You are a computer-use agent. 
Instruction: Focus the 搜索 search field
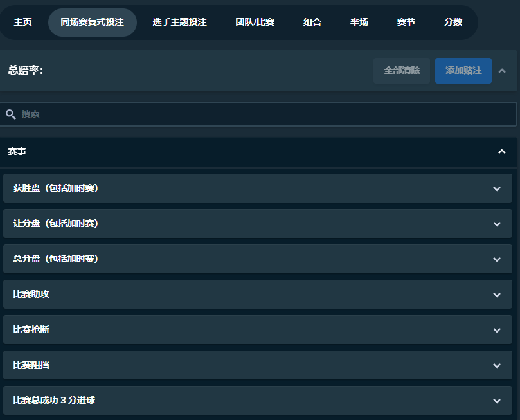[x=258, y=114]
